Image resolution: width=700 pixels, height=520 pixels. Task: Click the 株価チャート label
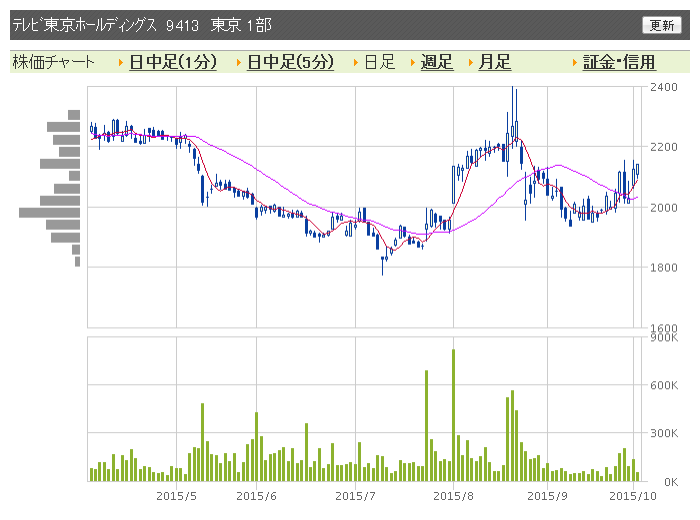click(54, 62)
